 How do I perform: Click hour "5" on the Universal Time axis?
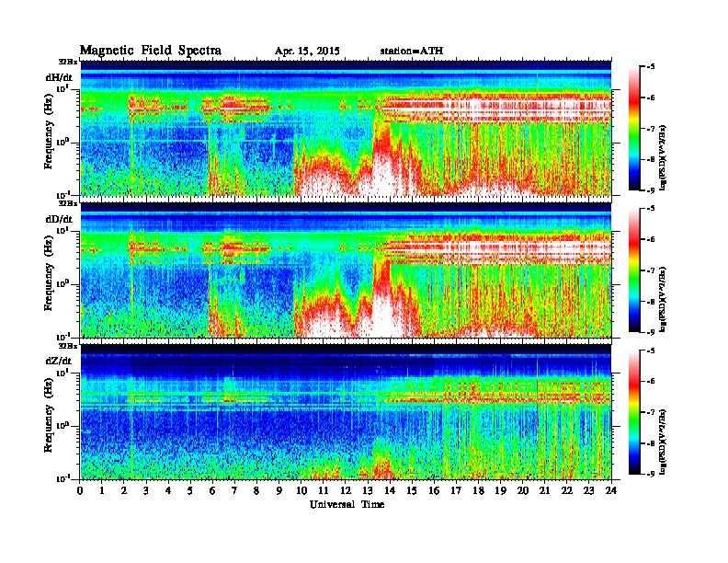click(190, 491)
